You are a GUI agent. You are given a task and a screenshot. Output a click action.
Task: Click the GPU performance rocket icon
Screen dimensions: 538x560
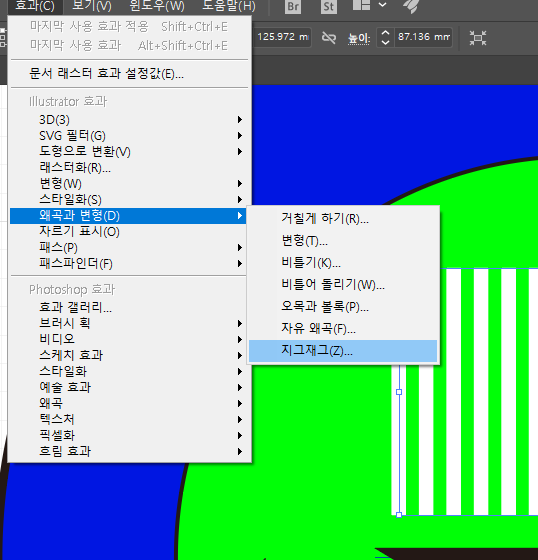(411, 6)
